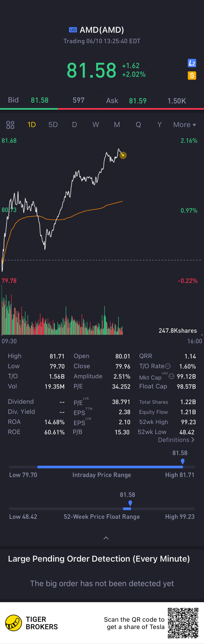Tap the Intraday Price Range marker
204x644 pixels.
tap(182, 461)
